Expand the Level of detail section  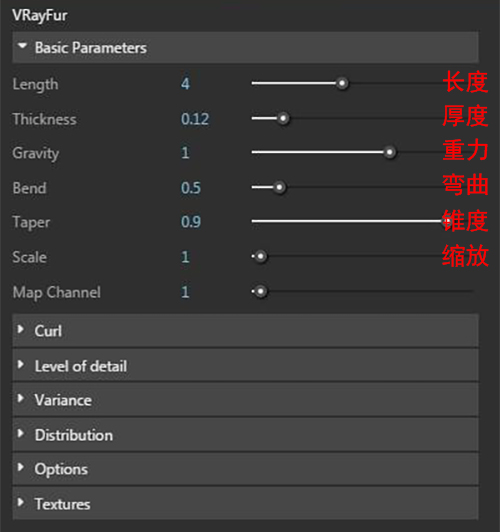(x=245, y=366)
